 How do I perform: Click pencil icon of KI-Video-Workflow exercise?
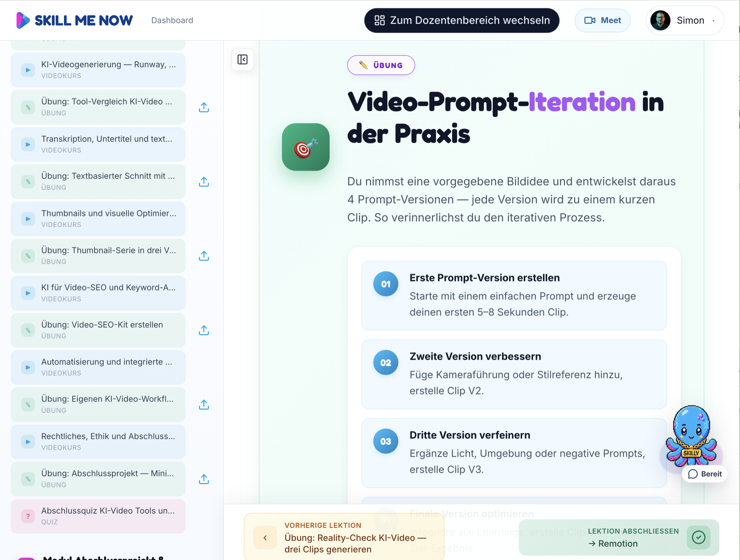coord(28,405)
